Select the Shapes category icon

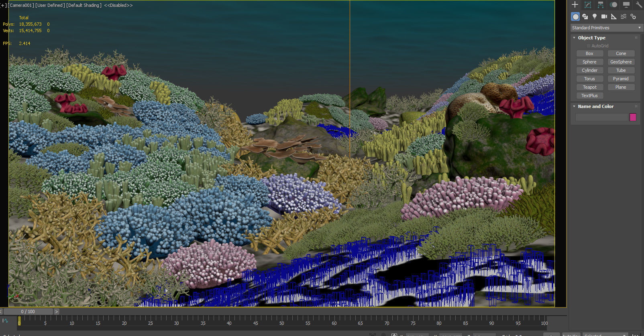click(x=585, y=16)
